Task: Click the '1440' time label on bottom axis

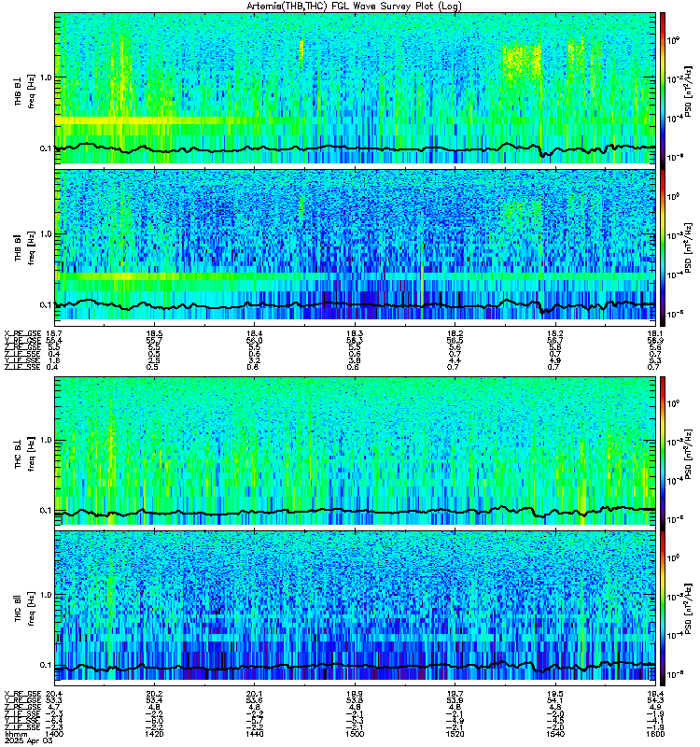Action: (254, 734)
